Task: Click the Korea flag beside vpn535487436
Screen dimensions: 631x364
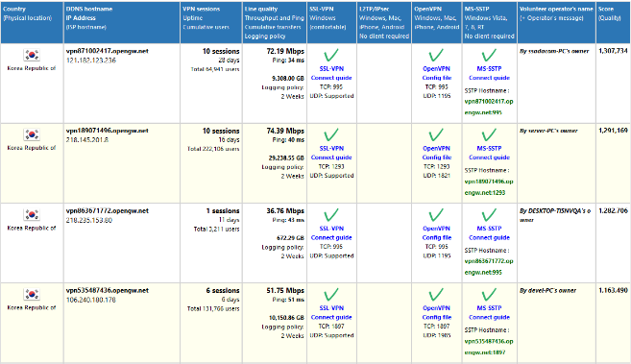Action: [32, 295]
